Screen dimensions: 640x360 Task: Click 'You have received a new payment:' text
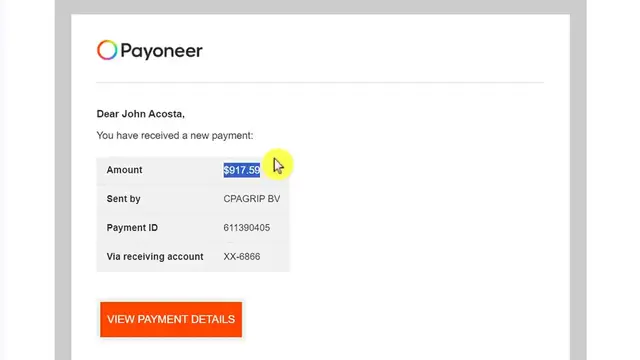(x=175, y=136)
